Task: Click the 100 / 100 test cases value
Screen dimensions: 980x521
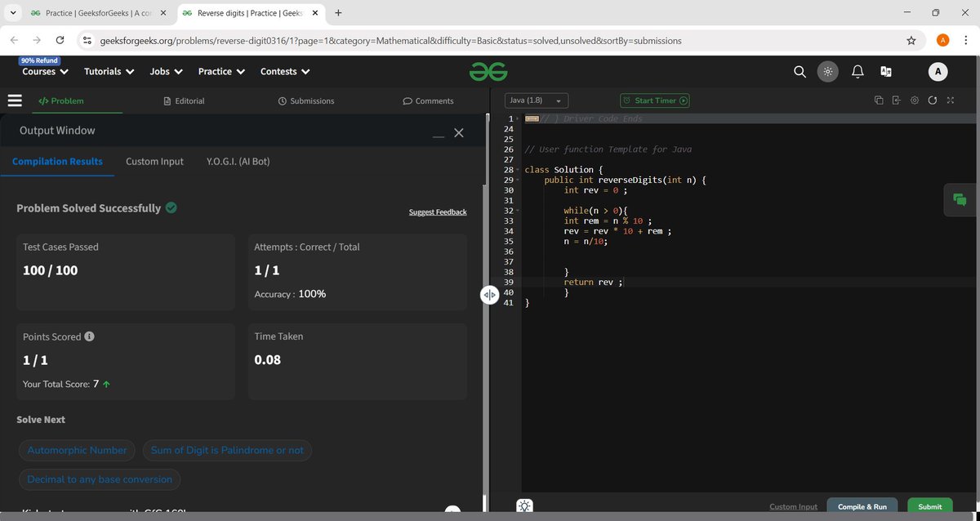Action: tap(51, 270)
